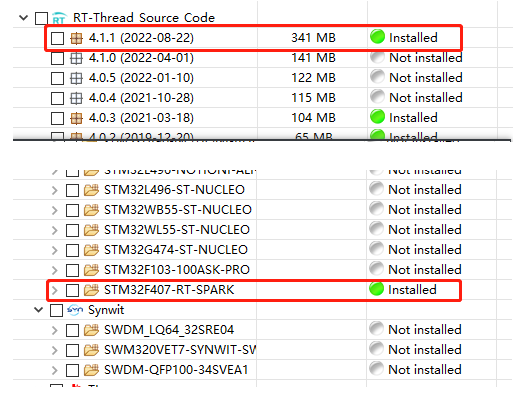This screenshot has width=527, height=399.
Task: Select version row 4.0.3 (2021-03-18)
Action: point(263,118)
